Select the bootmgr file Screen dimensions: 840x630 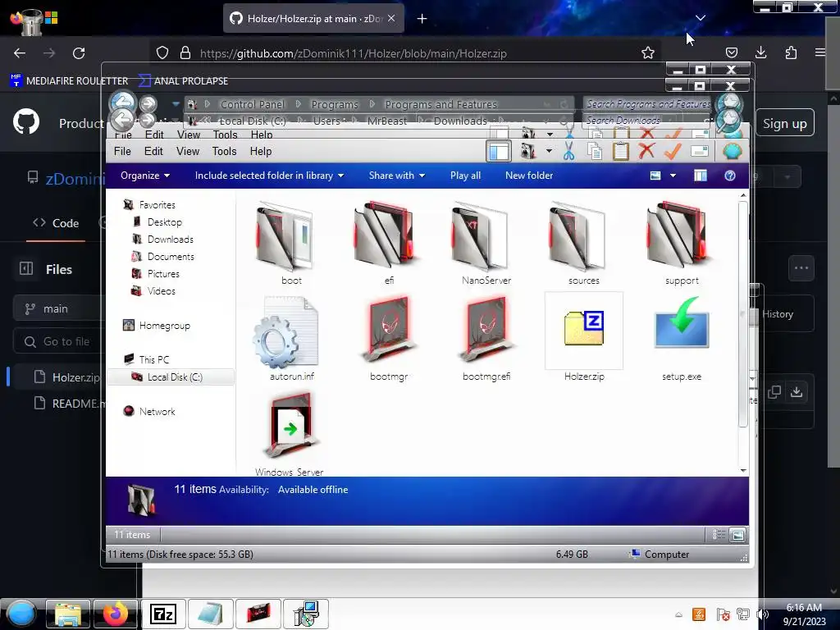pyautogui.click(x=388, y=339)
